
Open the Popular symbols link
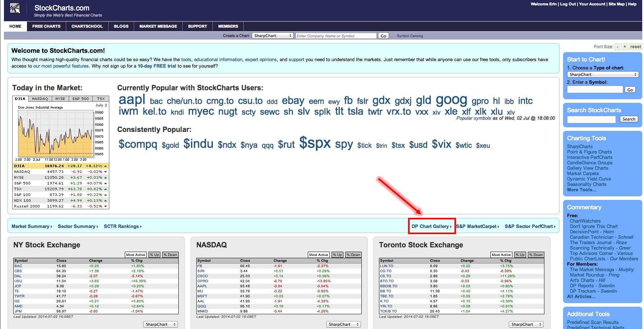(x=474, y=118)
